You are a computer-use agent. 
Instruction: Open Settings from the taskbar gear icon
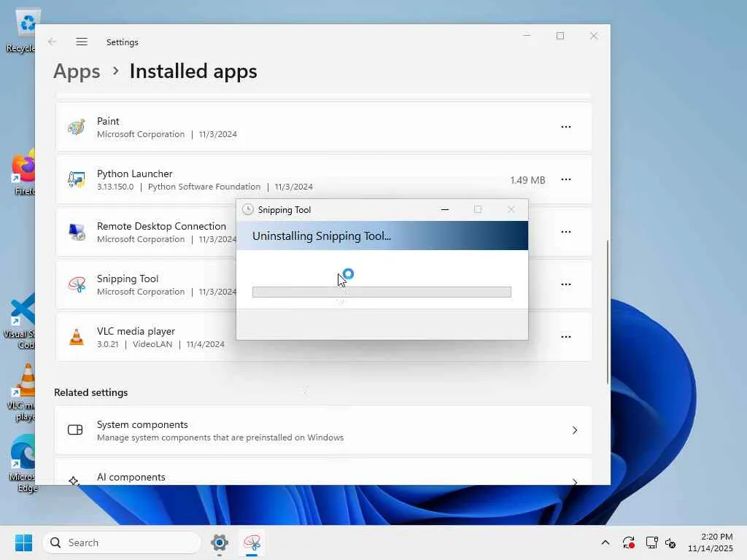point(220,542)
